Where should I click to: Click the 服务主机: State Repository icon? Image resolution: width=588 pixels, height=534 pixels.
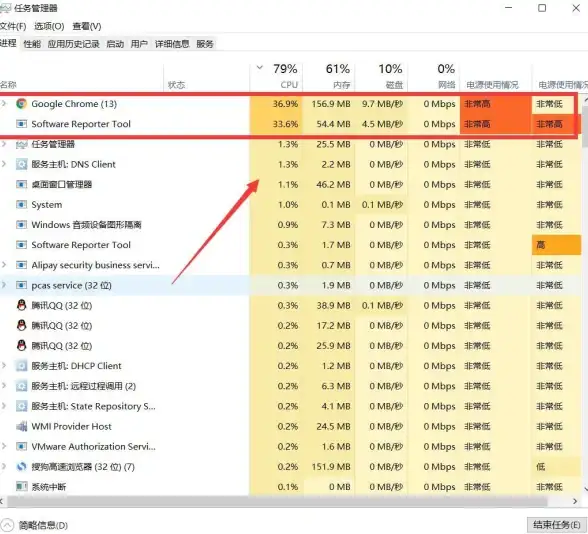tap(21, 406)
